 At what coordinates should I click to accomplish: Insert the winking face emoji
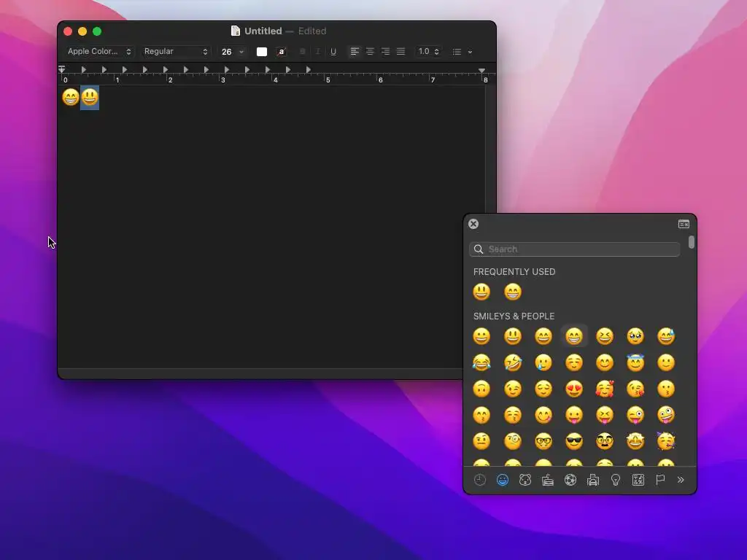pyautogui.click(x=513, y=389)
